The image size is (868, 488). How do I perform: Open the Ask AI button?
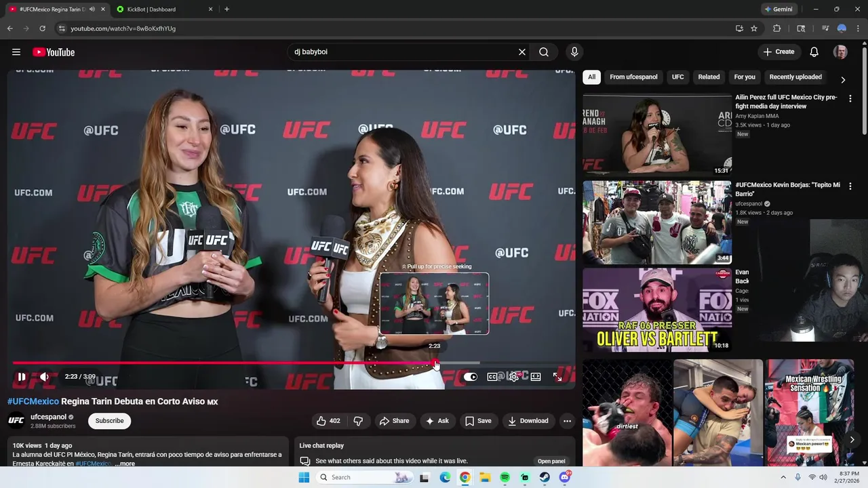437,421
